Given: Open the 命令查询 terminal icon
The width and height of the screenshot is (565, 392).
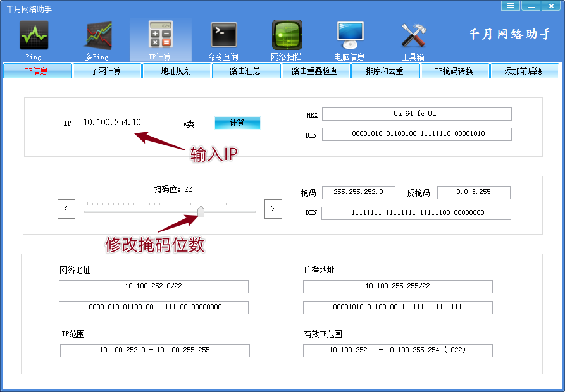Looking at the screenshot, I should pyautogui.click(x=223, y=40).
